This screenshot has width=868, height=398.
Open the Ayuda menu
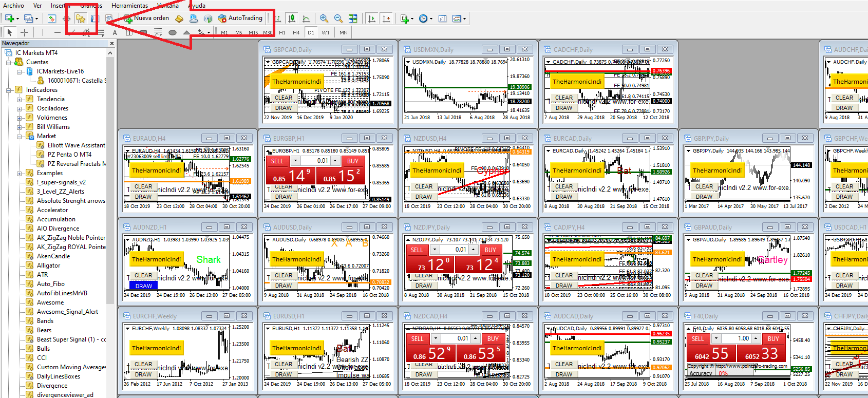(197, 6)
